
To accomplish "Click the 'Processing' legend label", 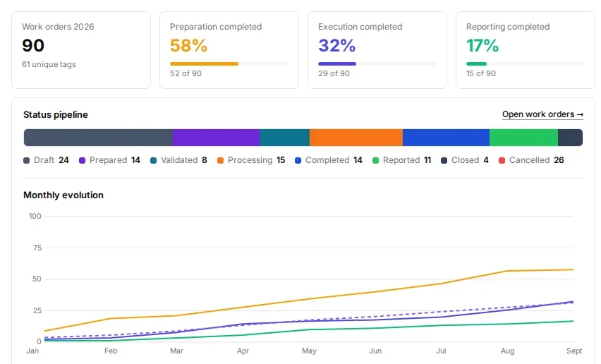I will coord(250,160).
